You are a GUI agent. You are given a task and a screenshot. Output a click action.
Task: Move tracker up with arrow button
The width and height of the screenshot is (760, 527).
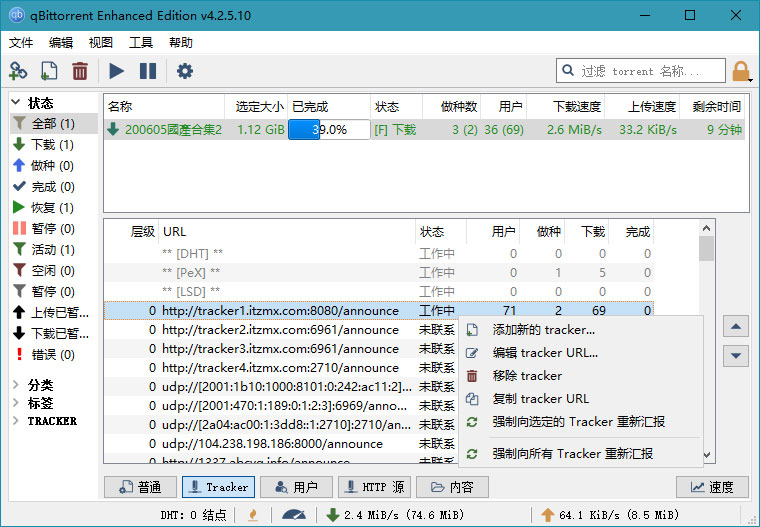736,326
